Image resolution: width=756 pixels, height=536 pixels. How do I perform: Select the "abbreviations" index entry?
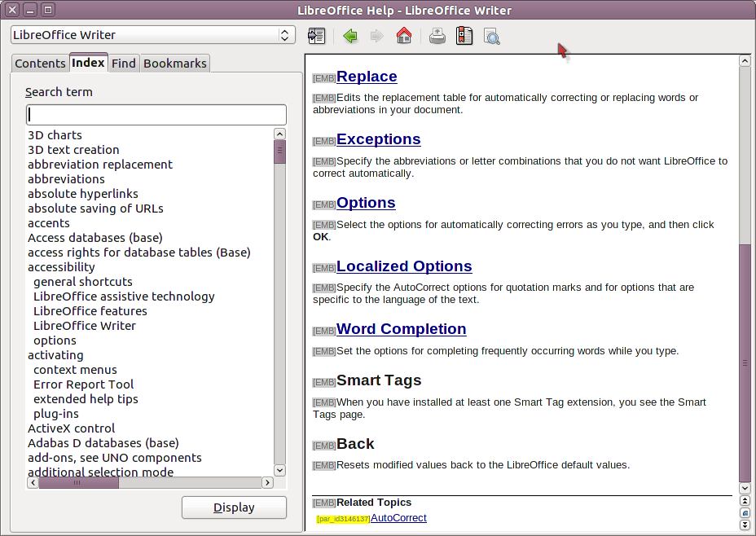(x=66, y=179)
